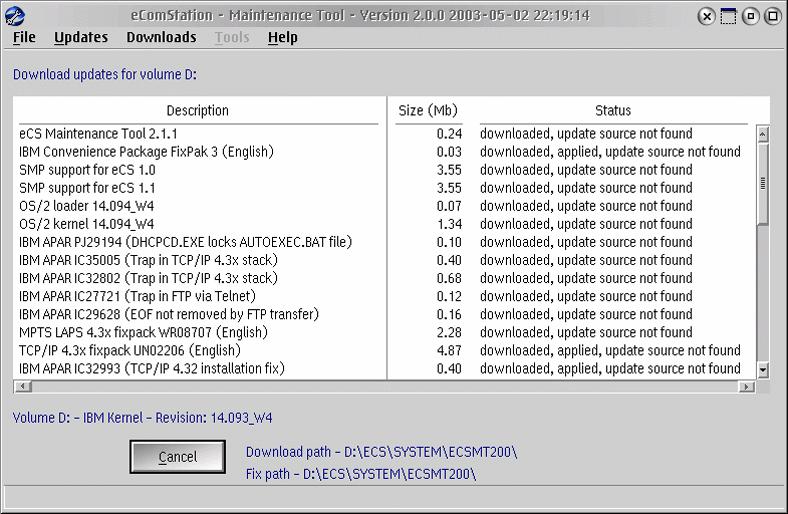Click horizontal scrollbar right arrow
Screen dimensions: 788x514
coord(746,386)
